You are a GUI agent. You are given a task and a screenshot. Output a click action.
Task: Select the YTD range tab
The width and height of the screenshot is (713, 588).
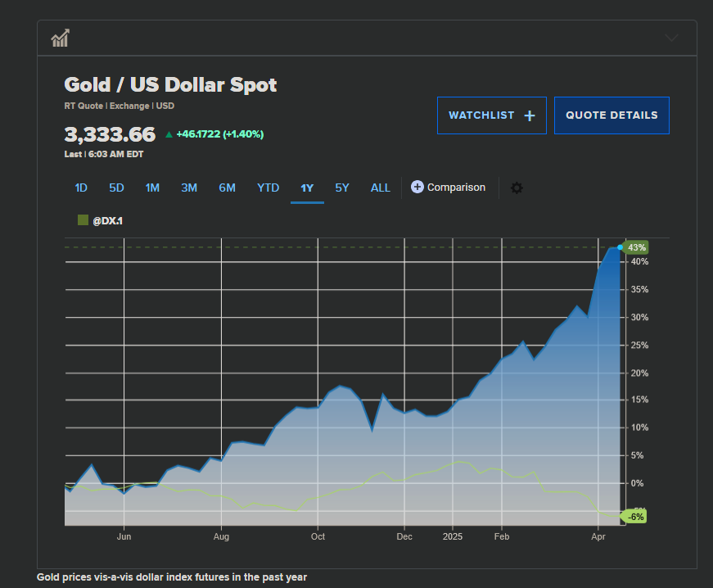coord(268,188)
